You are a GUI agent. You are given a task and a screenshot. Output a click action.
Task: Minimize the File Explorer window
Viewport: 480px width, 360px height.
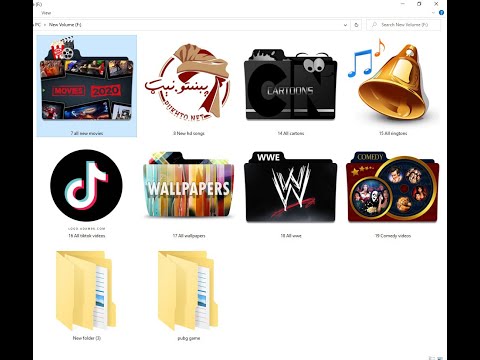pos(403,4)
